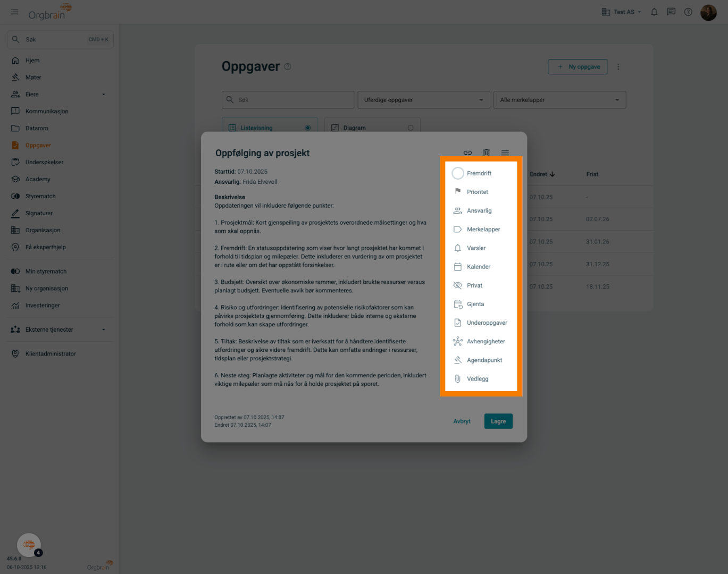Toggle the Fremdrift progress circle

pos(457,173)
